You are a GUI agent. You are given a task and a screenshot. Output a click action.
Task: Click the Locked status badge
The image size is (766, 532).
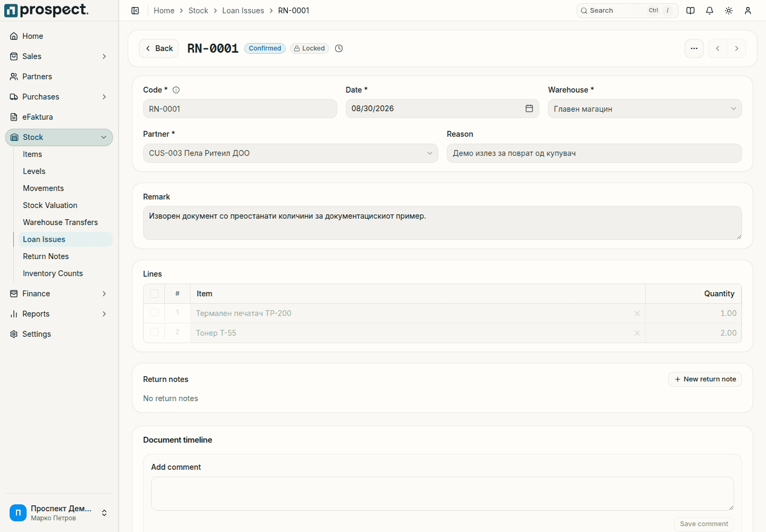coord(310,48)
